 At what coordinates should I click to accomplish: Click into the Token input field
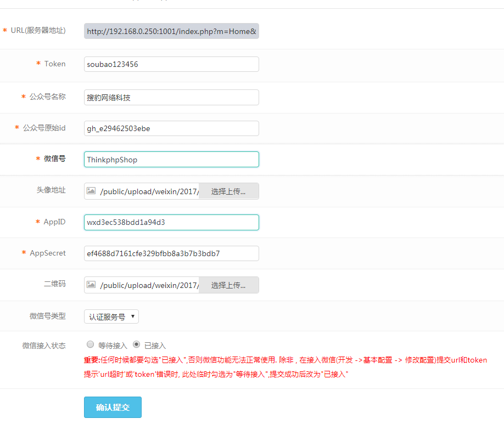[x=171, y=64]
